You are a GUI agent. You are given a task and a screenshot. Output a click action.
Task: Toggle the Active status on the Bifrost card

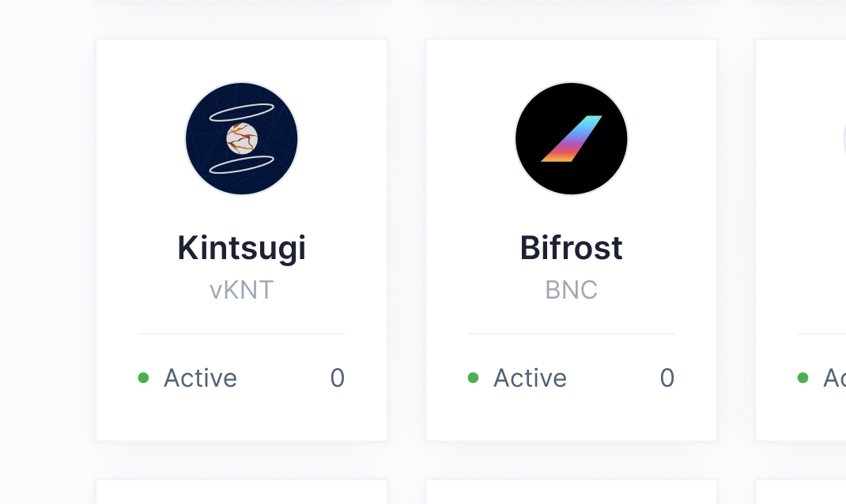[x=530, y=378]
